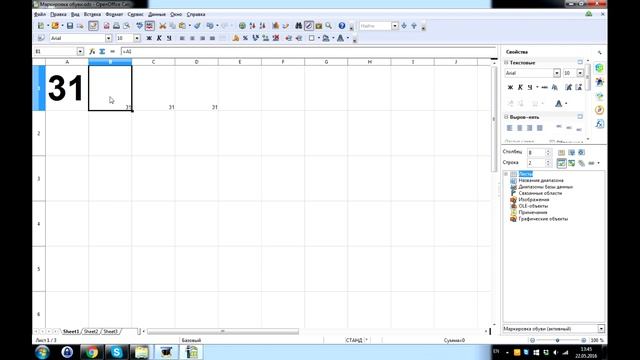Toggle Underline in formatting toolbar
Viewport: 640px width, 360px height.
point(169,38)
